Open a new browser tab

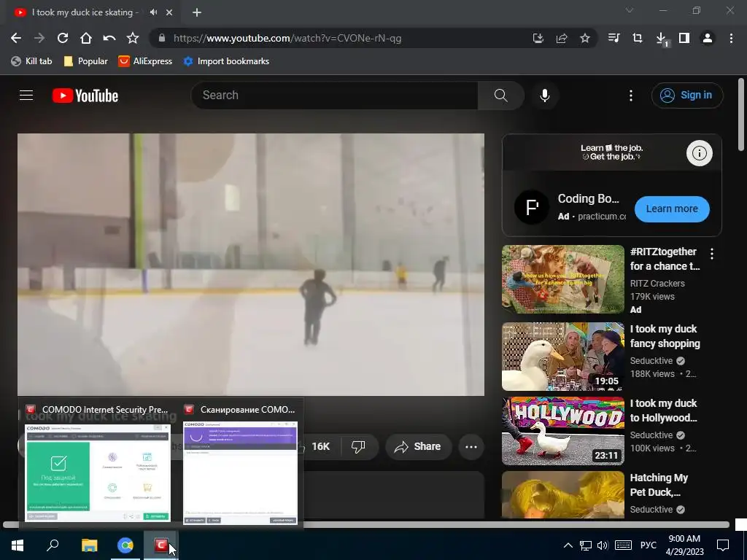coord(197,12)
